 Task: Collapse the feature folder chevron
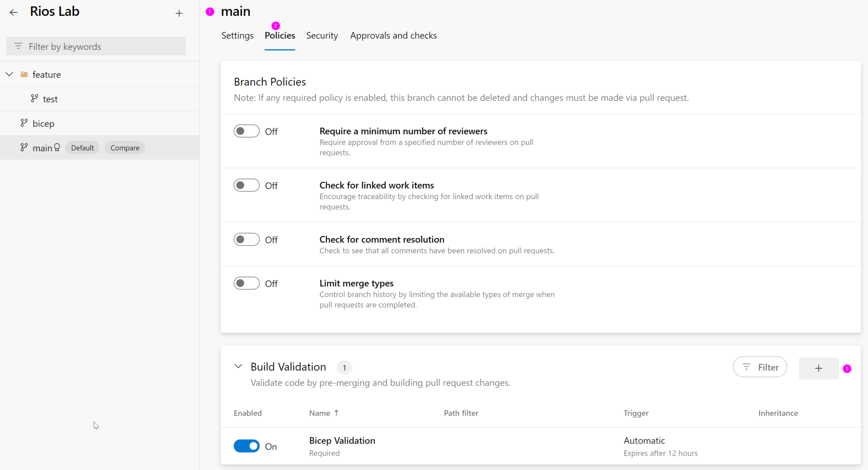tap(9, 75)
